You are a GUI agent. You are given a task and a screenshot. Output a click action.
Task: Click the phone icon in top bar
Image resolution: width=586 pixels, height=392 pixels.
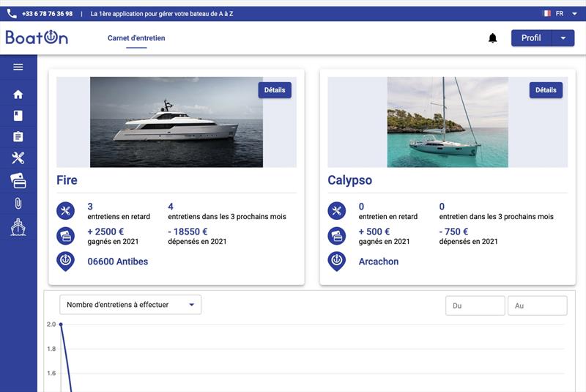point(12,14)
